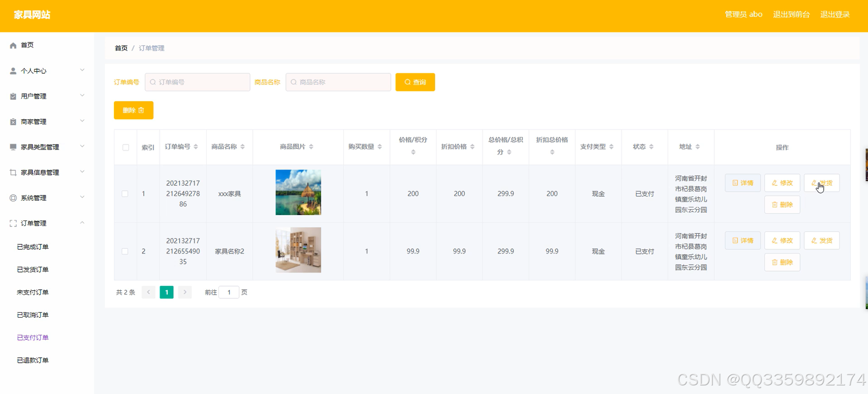
Task: Sort table by 总价格/总积分 arrows
Action: coord(509,152)
